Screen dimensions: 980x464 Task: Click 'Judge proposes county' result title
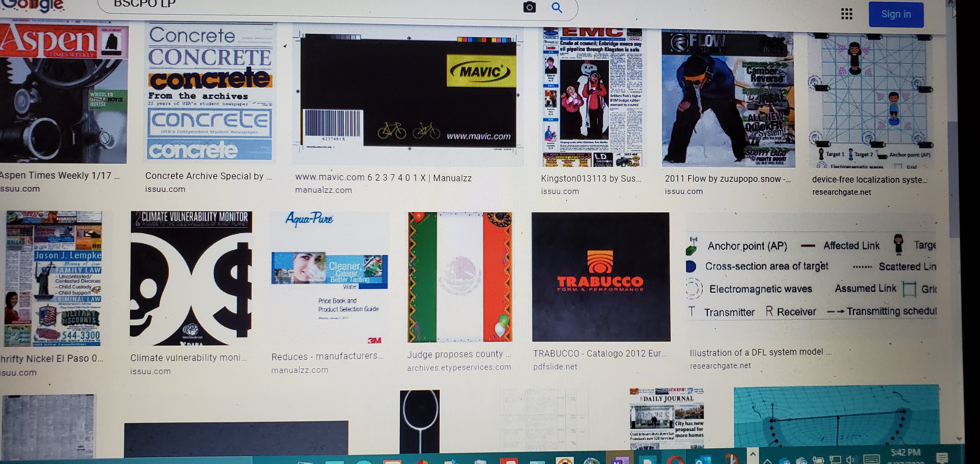458,354
